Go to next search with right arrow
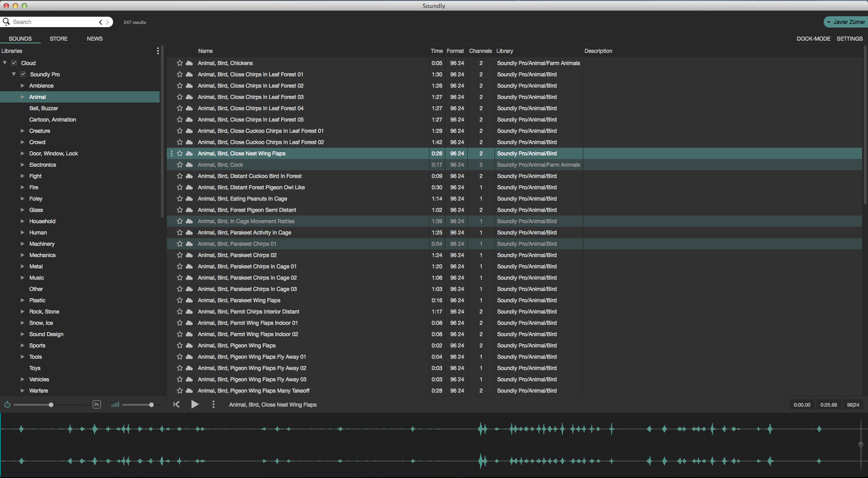Screen dimensions: 868x478 tap(108, 22)
